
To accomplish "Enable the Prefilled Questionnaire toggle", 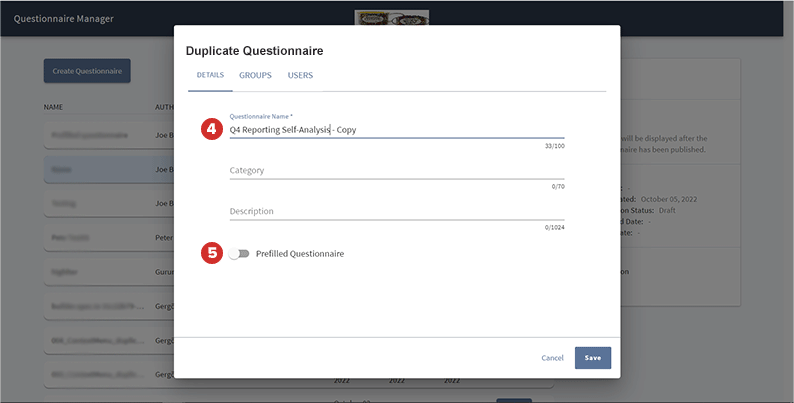I will point(238,254).
